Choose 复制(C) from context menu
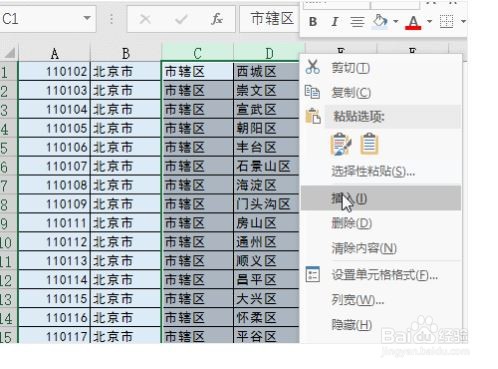 click(x=351, y=92)
